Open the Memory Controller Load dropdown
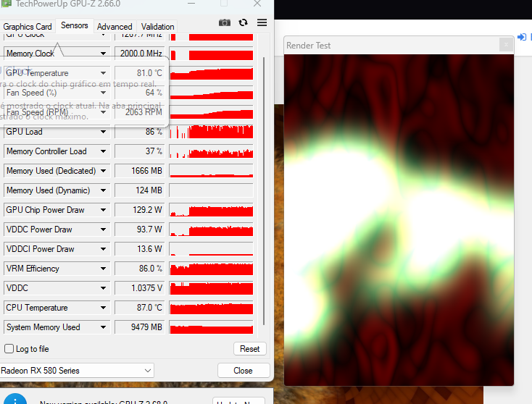Image resolution: width=532 pixels, height=404 pixels. coord(103,151)
